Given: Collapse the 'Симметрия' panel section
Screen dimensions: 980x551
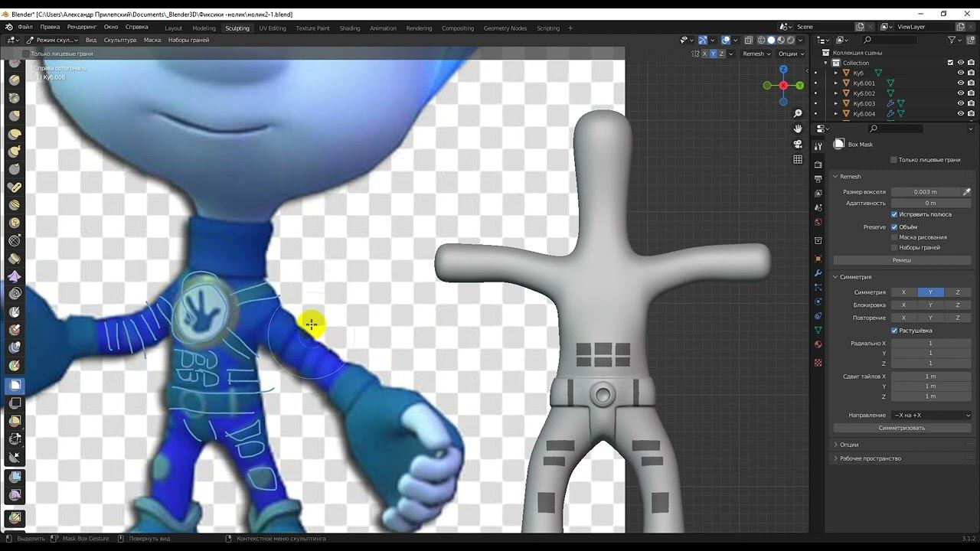Looking at the screenshot, I should click(855, 277).
